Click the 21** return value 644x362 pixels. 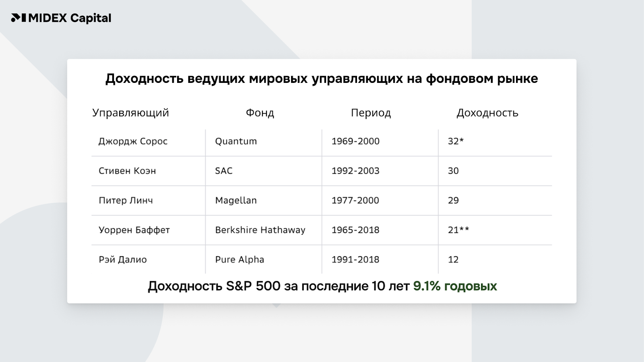tap(458, 230)
